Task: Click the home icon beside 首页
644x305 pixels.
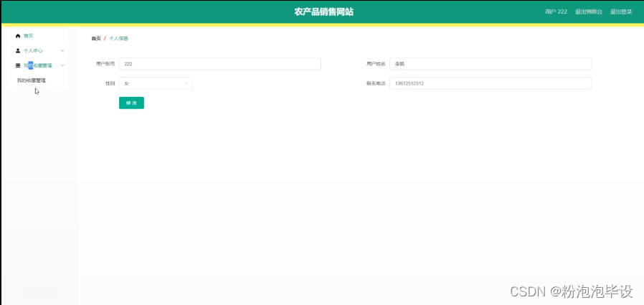Action: click(18, 35)
